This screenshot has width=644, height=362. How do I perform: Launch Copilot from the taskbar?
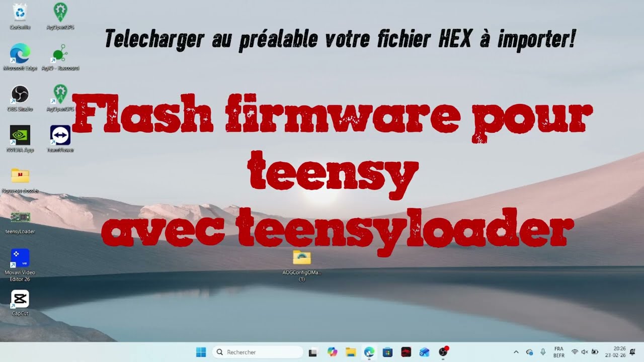(x=332, y=352)
